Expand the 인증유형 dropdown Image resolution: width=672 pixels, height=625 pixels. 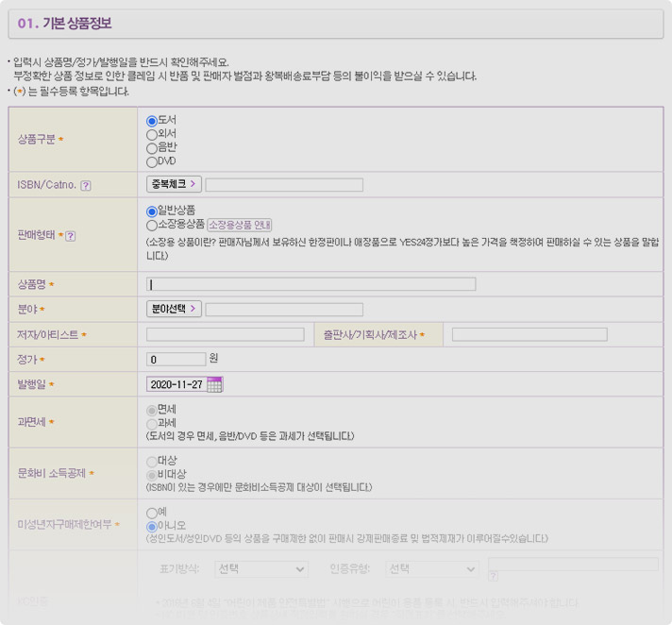click(432, 569)
